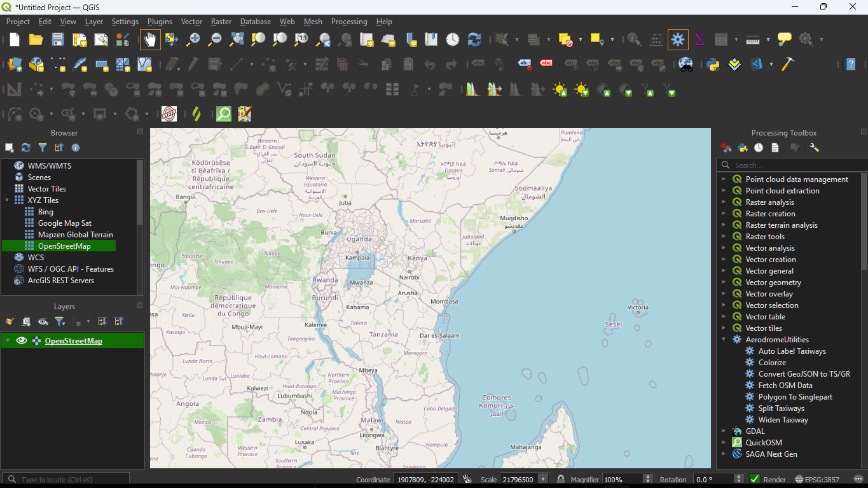The height and width of the screenshot is (488, 868).
Task: Click the Refresh map icon
Action: pyautogui.click(x=474, y=40)
